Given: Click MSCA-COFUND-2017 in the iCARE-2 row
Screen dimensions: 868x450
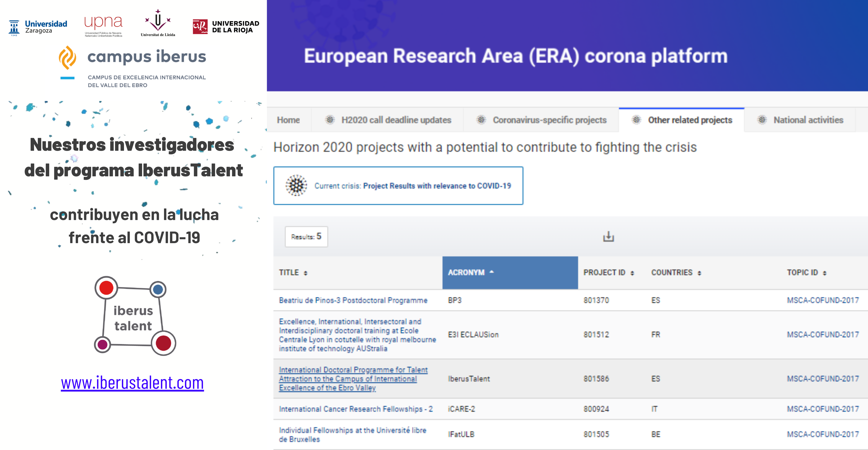Looking at the screenshot, I should [x=823, y=409].
